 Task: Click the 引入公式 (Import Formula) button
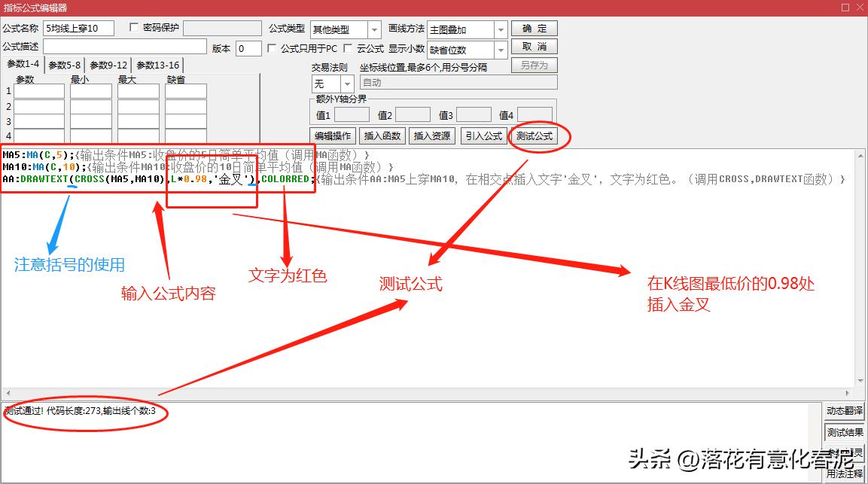click(x=485, y=136)
